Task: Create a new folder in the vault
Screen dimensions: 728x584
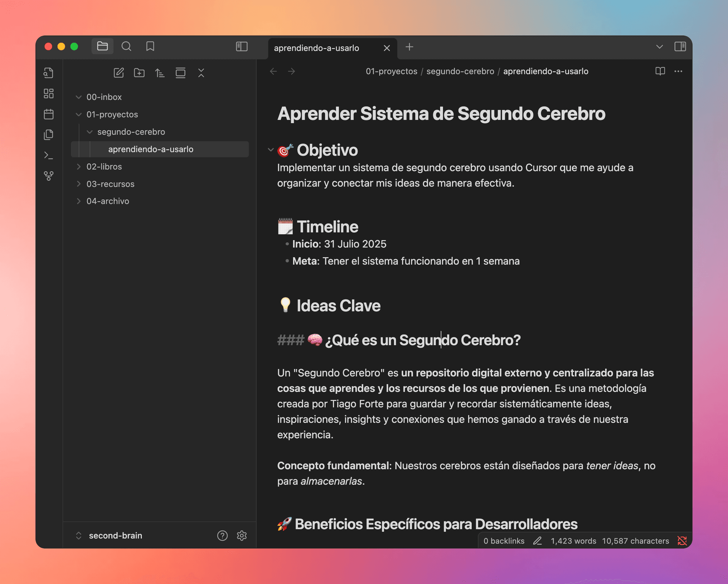Action: pos(139,73)
